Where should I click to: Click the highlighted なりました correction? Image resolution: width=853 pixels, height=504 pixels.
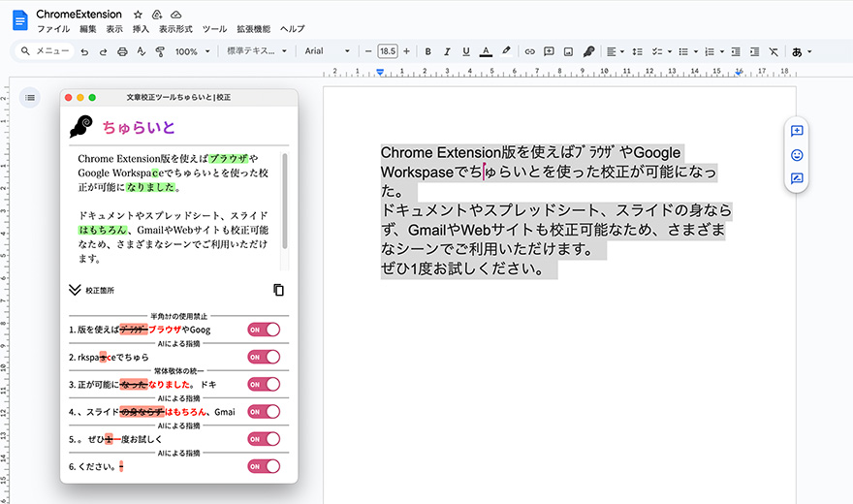[x=150, y=187]
